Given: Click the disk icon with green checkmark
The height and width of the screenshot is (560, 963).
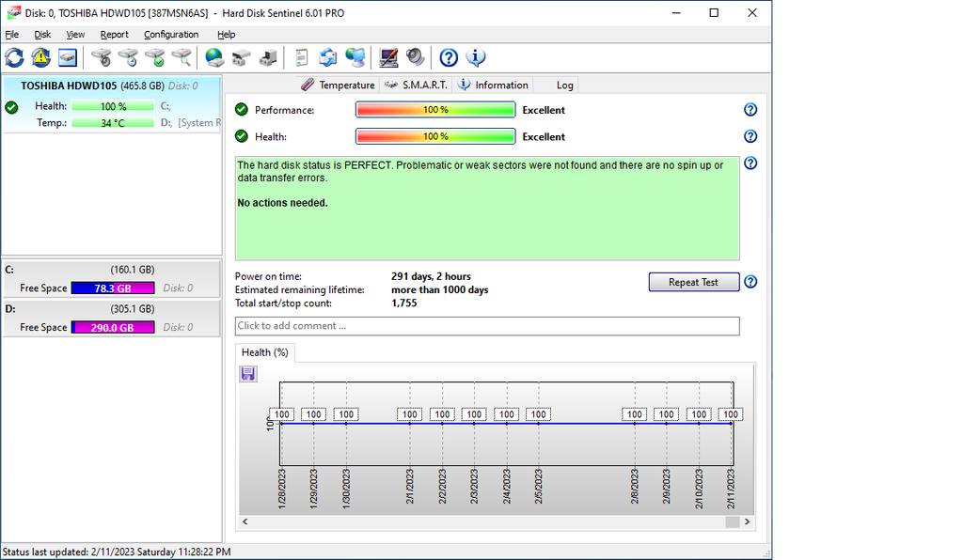Looking at the screenshot, I should (x=155, y=57).
